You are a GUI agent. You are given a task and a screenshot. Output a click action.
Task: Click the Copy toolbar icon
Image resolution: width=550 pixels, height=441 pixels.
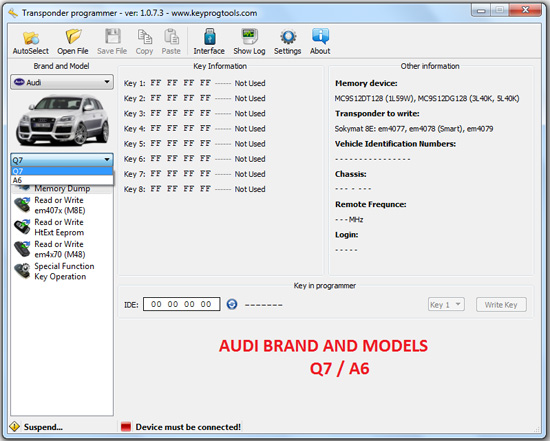pos(145,42)
